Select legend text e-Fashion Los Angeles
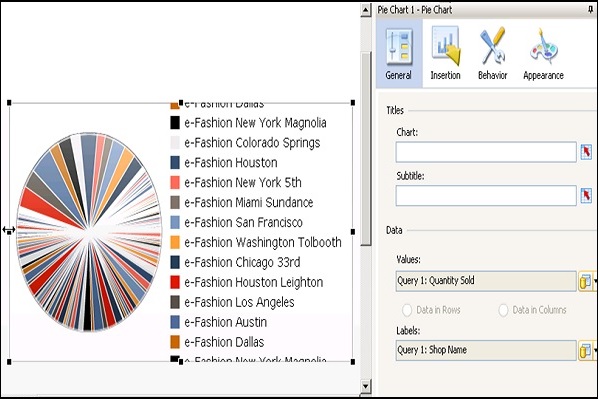The width and height of the screenshot is (600, 399). coord(240,302)
